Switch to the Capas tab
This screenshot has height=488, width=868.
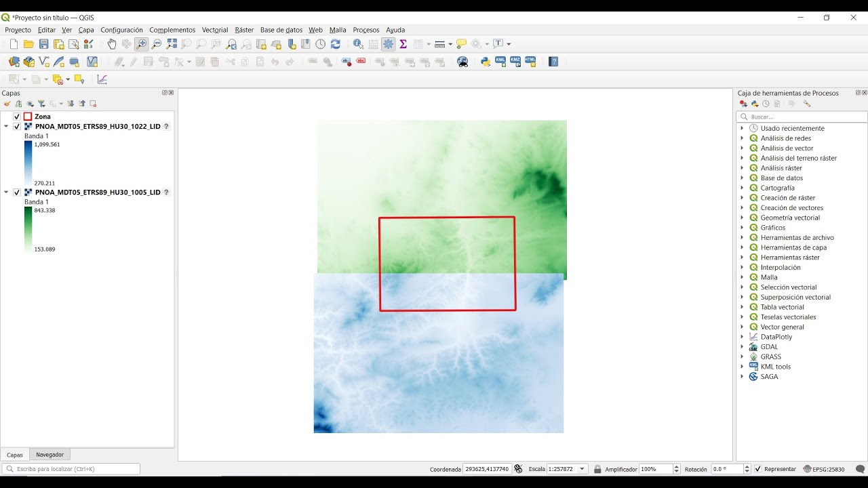[x=15, y=455]
